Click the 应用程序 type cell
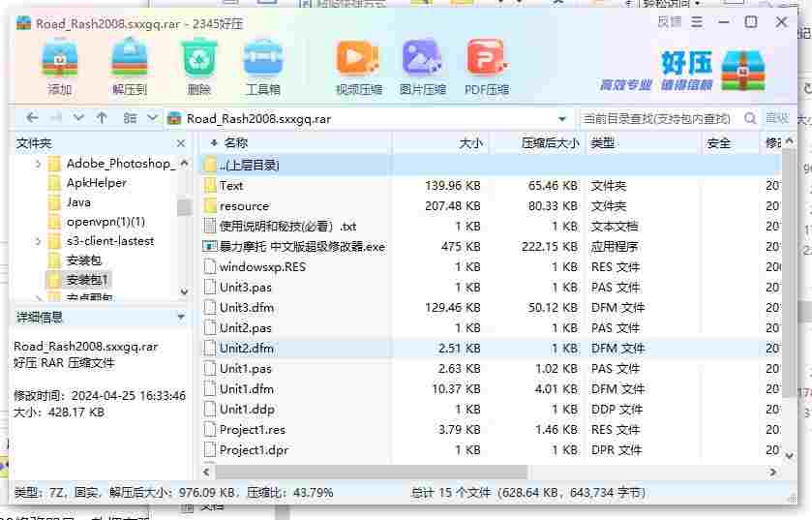 click(615, 247)
